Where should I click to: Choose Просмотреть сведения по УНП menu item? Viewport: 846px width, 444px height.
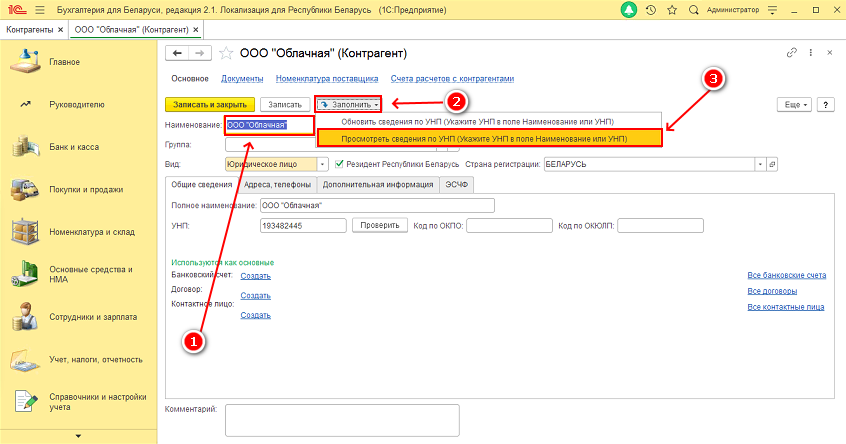(x=489, y=139)
